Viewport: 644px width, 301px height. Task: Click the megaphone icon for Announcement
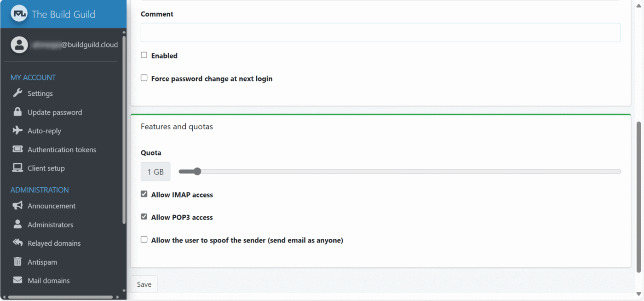tap(17, 206)
